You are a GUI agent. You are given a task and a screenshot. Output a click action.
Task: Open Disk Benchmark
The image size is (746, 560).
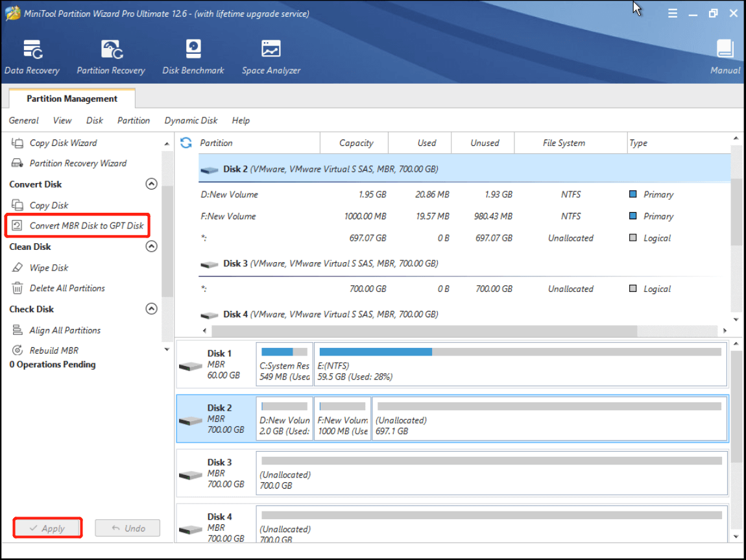pyautogui.click(x=193, y=55)
